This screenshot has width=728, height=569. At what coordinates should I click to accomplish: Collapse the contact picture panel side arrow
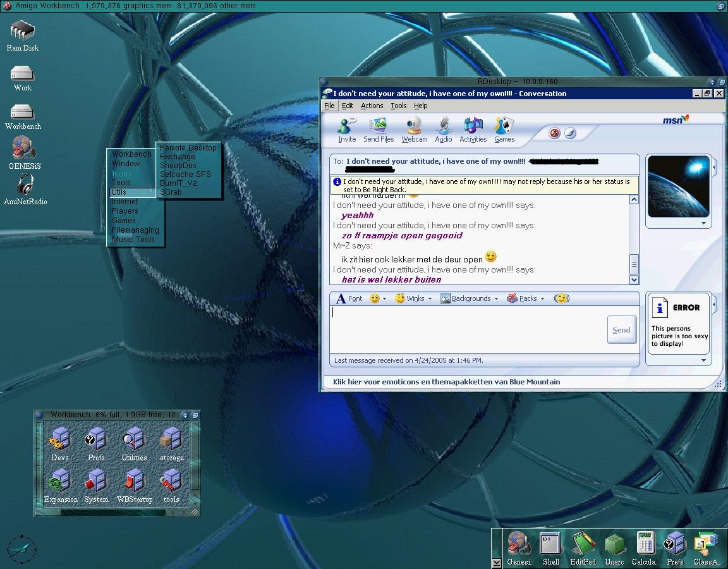click(715, 166)
